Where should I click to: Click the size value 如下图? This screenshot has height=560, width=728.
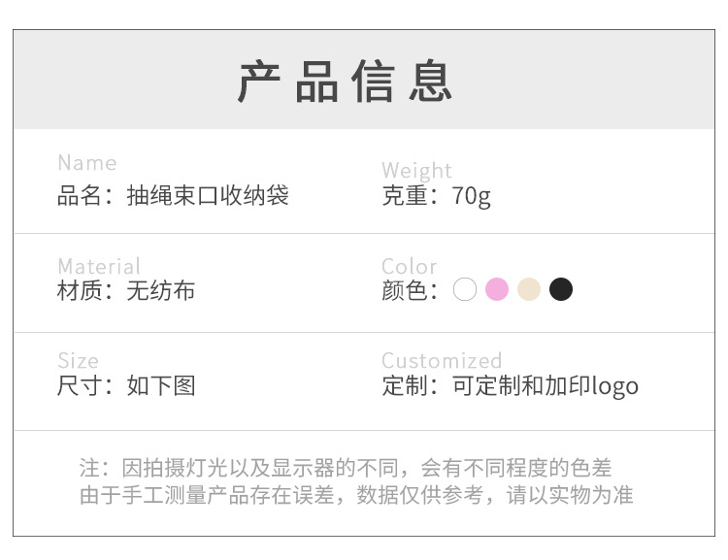[x=161, y=385]
